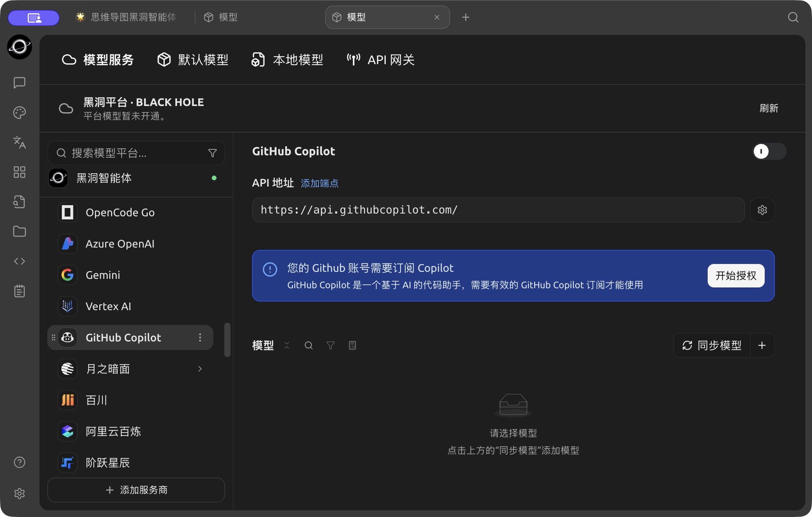Open the translate icon in left sidebar

(x=20, y=142)
